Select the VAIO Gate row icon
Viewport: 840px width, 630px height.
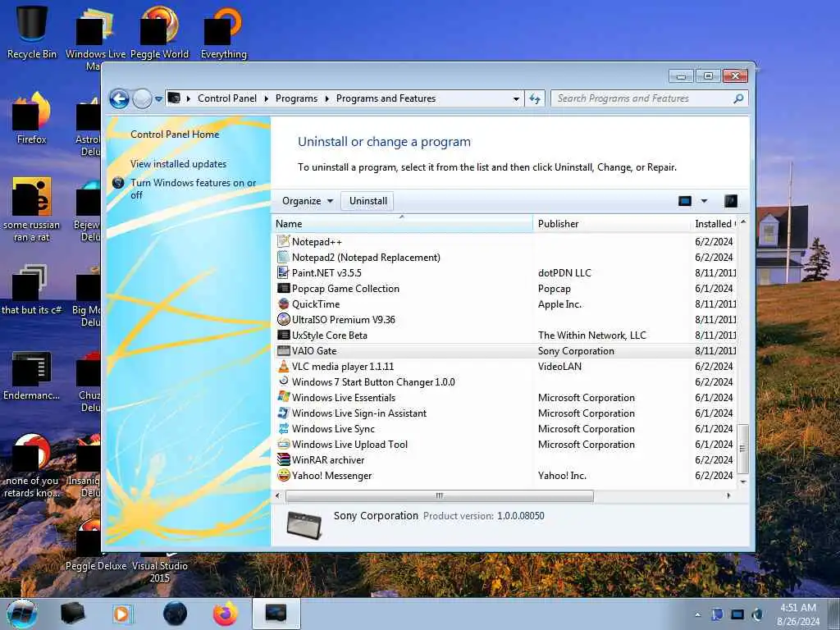tap(283, 351)
